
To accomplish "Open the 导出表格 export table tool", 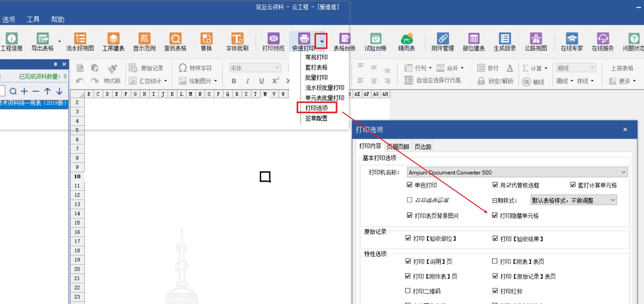I will (x=43, y=42).
